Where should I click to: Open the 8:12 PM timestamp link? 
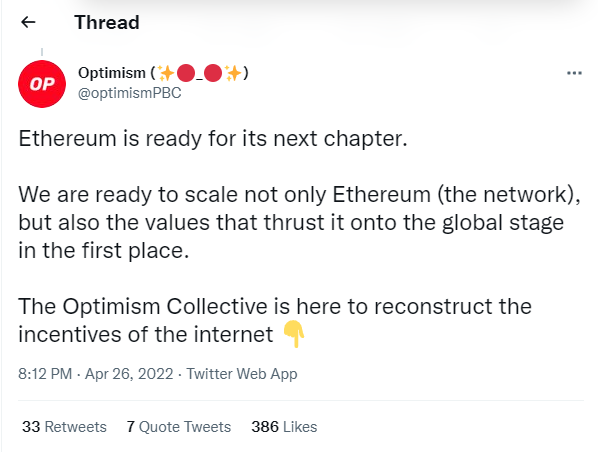tap(45, 374)
